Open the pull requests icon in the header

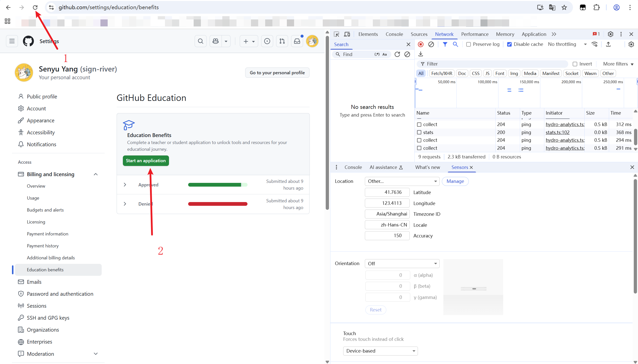pyautogui.click(x=282, y=41)
